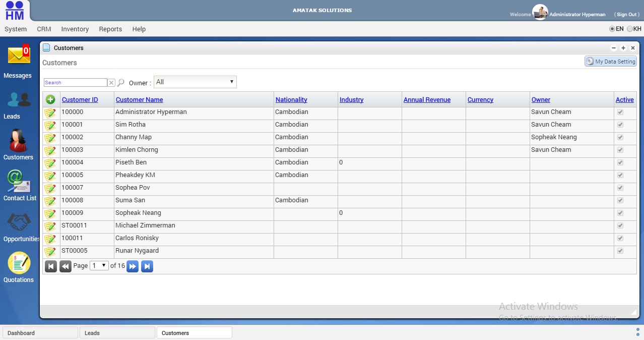The height and width of the screenshot is (340, 644).
Task: Click the Sign Out link
Action: tap(627, 15)
